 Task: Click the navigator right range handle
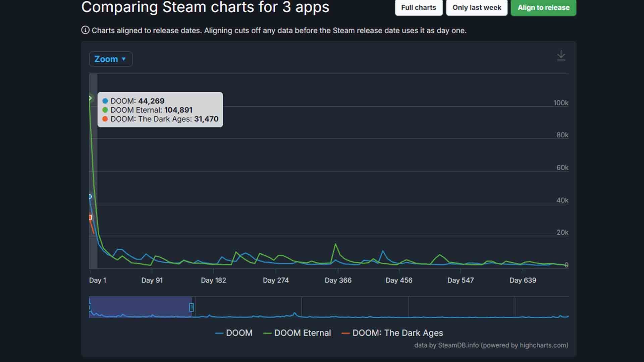[x=192, y=307]
